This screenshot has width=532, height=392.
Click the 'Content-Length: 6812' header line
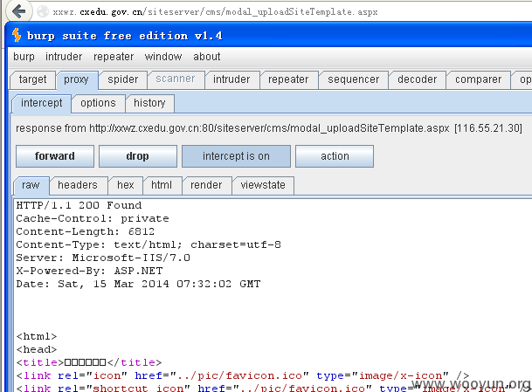[x=85, y=231]
